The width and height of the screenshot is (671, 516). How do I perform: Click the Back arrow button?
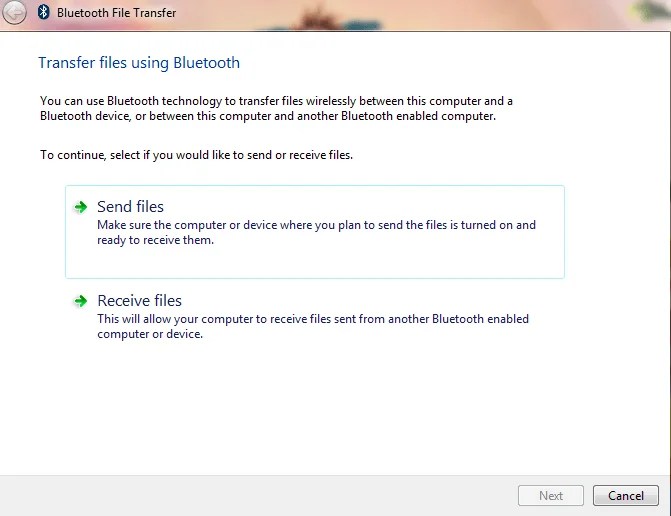15,12
